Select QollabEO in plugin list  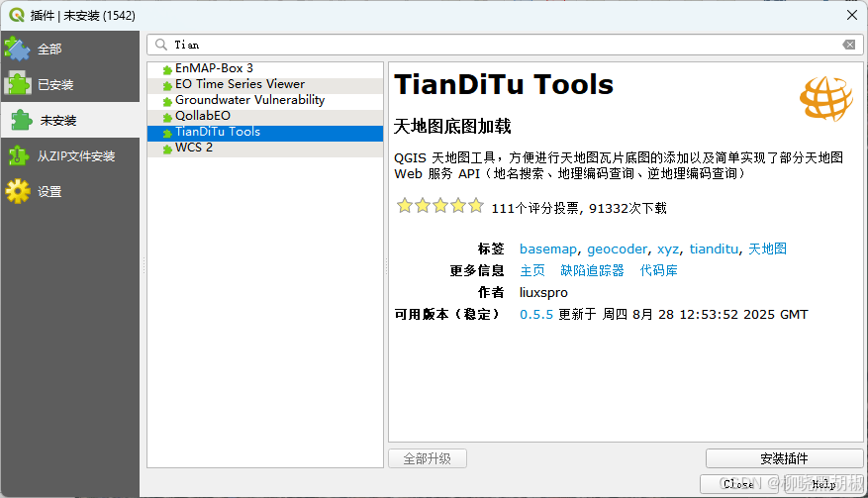point(265,116)
